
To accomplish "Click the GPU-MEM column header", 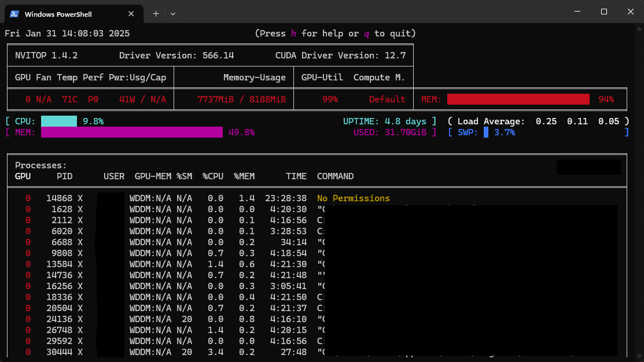I will (x=152, y=176).
